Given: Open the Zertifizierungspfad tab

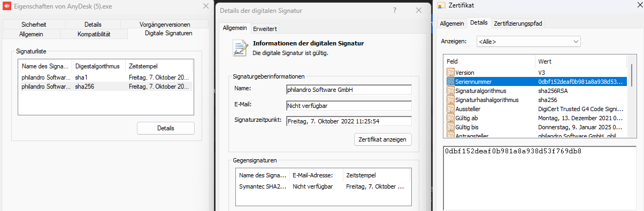Looking at the screenshot, I should [x=517, y=24].
